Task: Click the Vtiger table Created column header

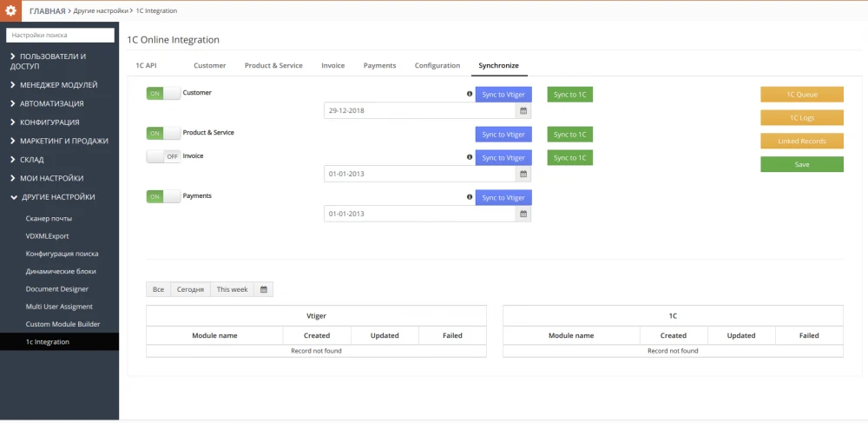Action: click(x=317, y=335)
